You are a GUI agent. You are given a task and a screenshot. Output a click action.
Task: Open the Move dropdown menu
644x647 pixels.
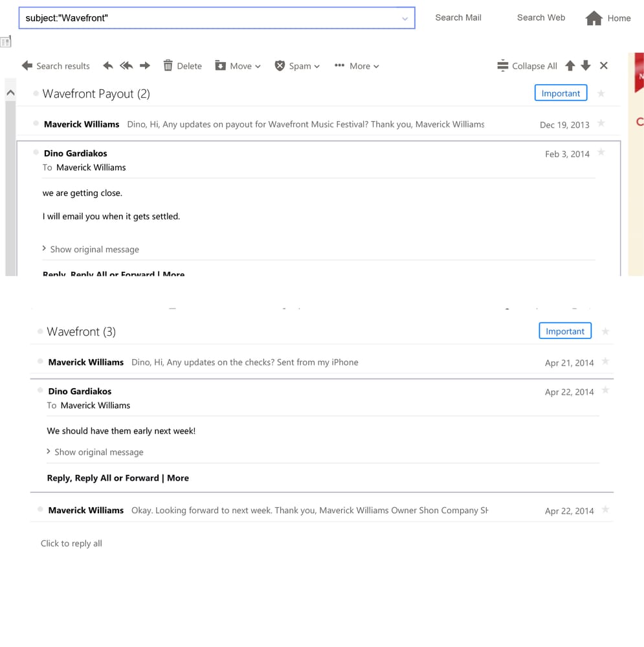[x=238, y=66]
